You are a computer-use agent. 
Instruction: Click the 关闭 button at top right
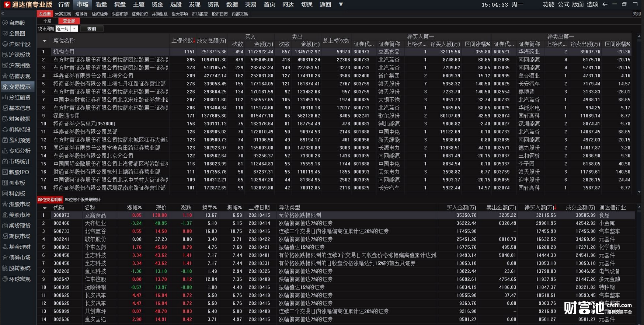point(637,14)
